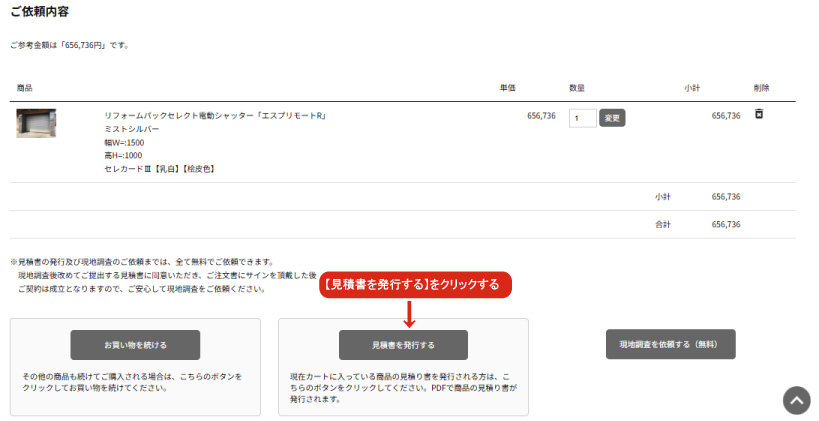Click the 合計 label in totals
The width and height of the screenshot is (819, 421).
click(663, 224)
